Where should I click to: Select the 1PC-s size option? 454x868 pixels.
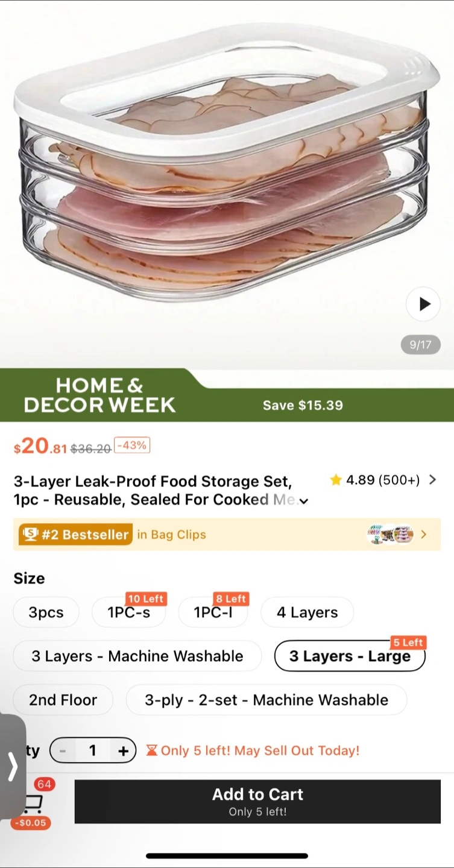coord(128,612)
